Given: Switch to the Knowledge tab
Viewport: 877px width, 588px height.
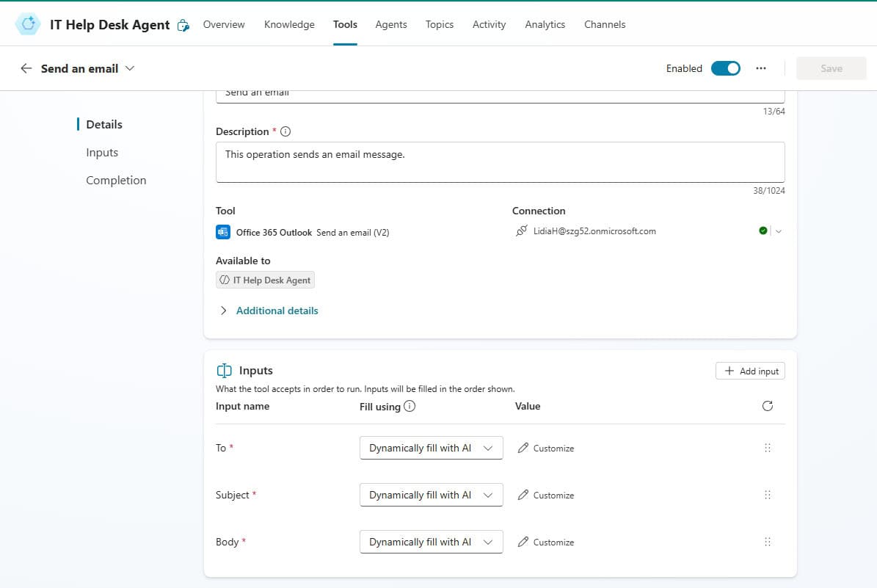Looking at the screenshot, I should pos(289,24).
